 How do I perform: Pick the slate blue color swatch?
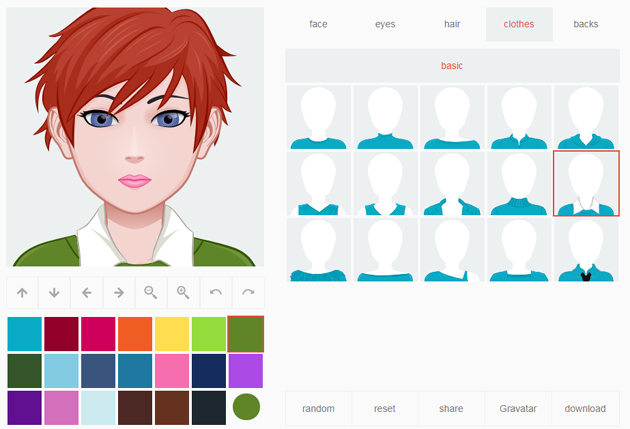pyautogui.click(x=98, y=371)
